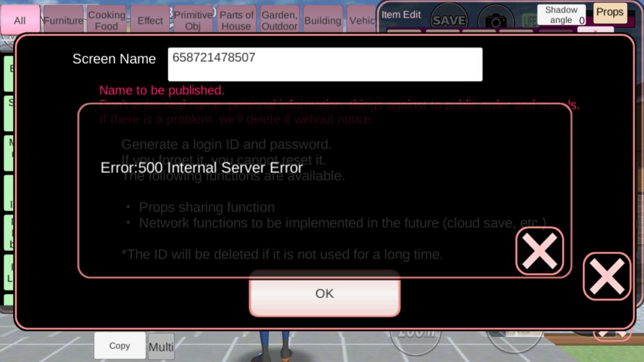Image resolution: width=644 pixels, height=362 pixels.
Task: Tap the camera icon in Item Edit
Action: pos(496,19)
